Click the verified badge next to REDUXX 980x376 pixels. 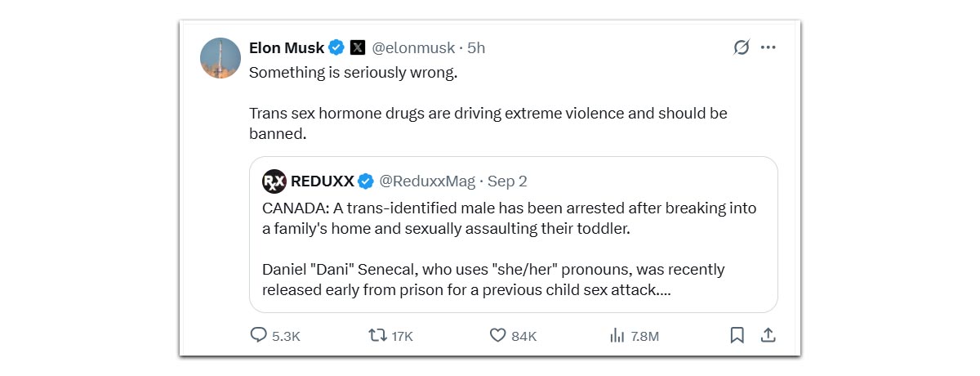pyautogui.click(x=367, y=181)
